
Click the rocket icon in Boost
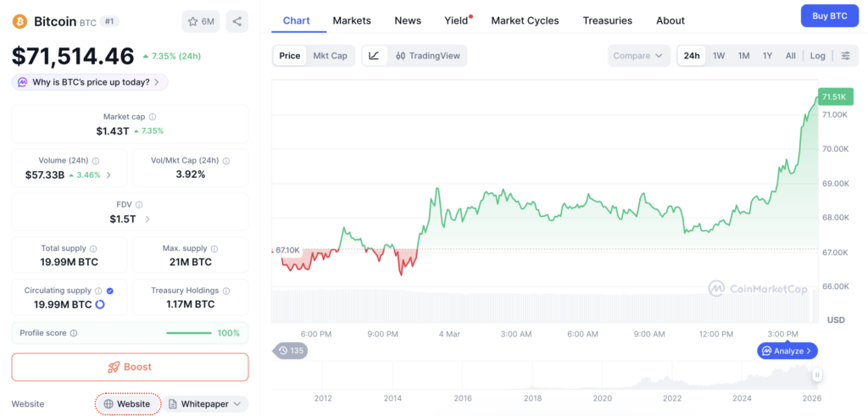pos(114,368)
